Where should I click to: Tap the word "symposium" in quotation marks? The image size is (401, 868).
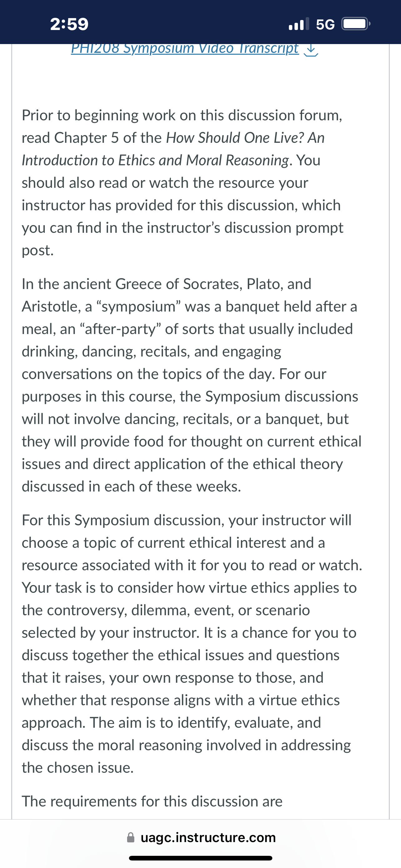coord(139,307)
